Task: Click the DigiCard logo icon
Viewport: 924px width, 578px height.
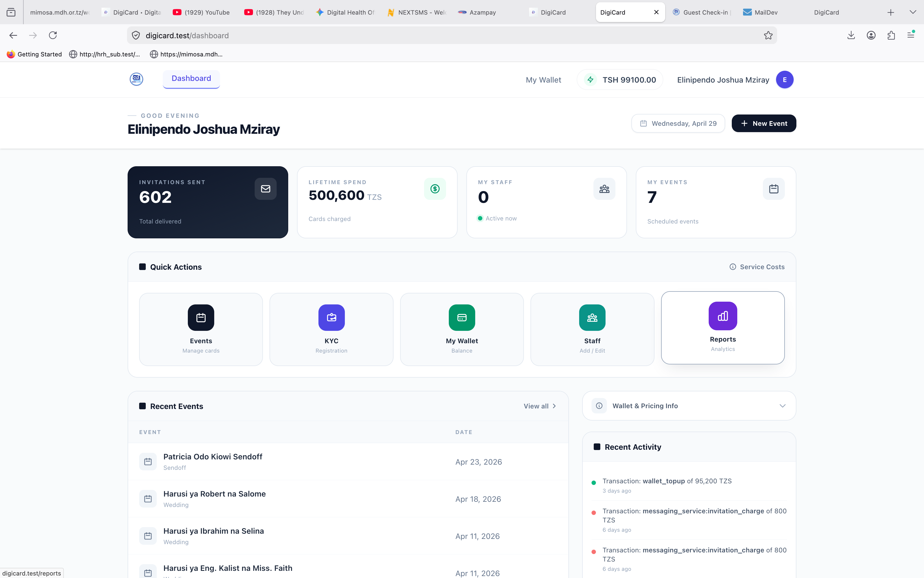Action: point(136,79)
